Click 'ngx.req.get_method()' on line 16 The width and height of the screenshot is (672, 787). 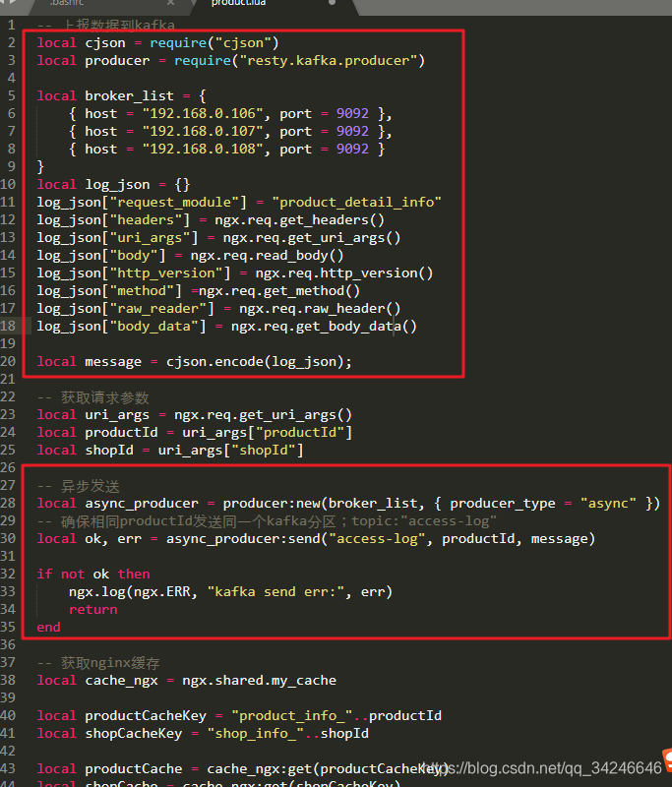click(279, 291)
